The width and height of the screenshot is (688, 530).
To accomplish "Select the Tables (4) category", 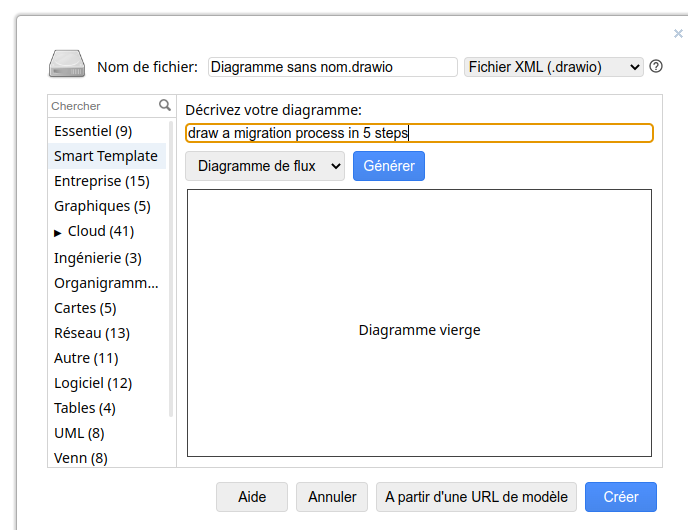I will point(107,408).
